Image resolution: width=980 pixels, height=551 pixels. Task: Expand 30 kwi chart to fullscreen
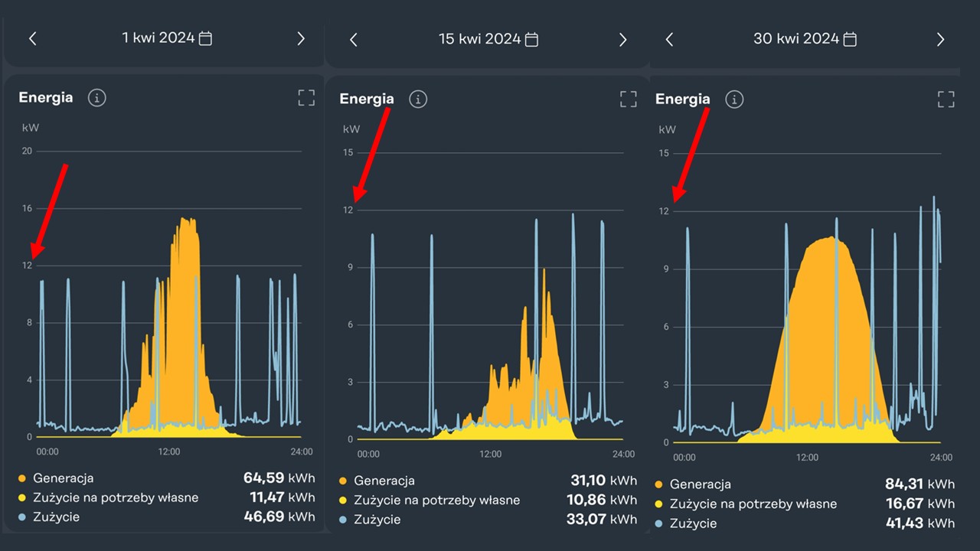coord(946,99)
